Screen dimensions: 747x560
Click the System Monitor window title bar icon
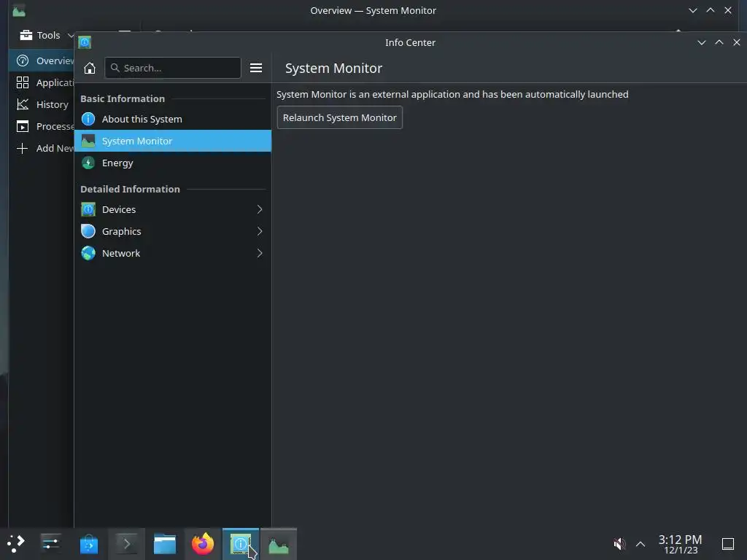[x=19, y=10]
